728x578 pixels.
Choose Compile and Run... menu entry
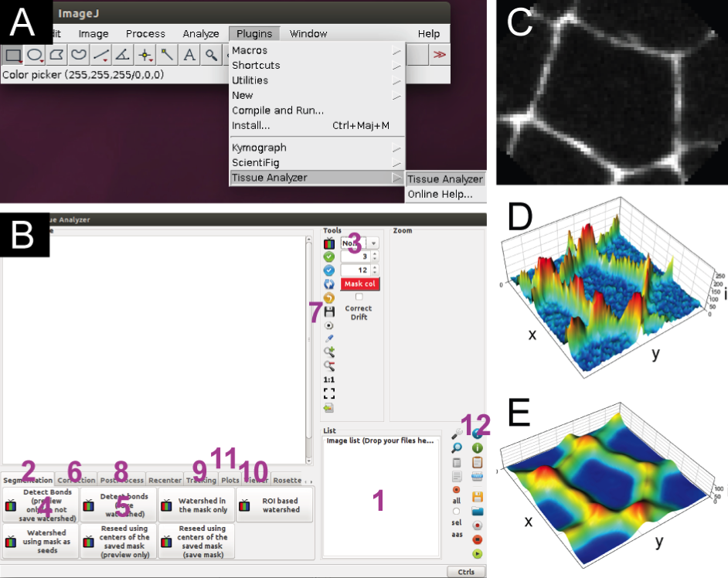pos(317,110)
